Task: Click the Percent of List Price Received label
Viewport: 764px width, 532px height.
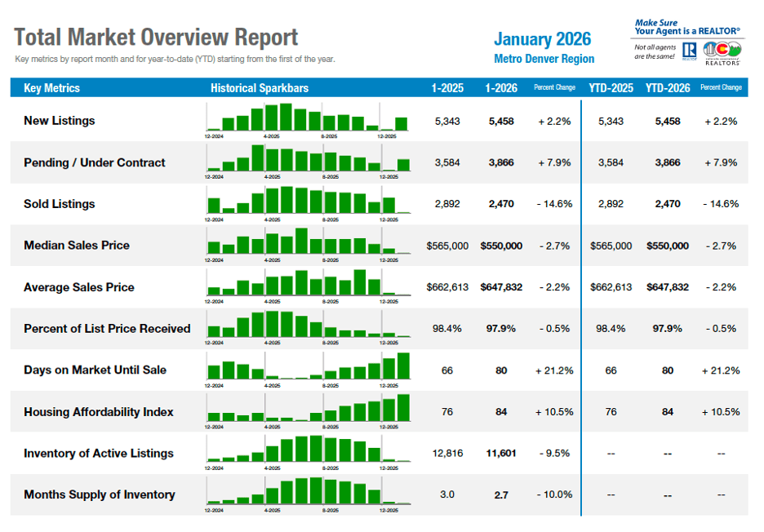Action: [x=107, y=329]
